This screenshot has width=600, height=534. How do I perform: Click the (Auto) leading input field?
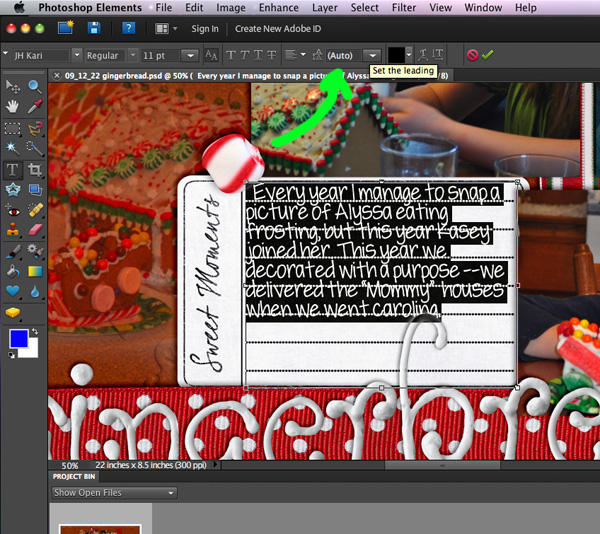[344, 56]
